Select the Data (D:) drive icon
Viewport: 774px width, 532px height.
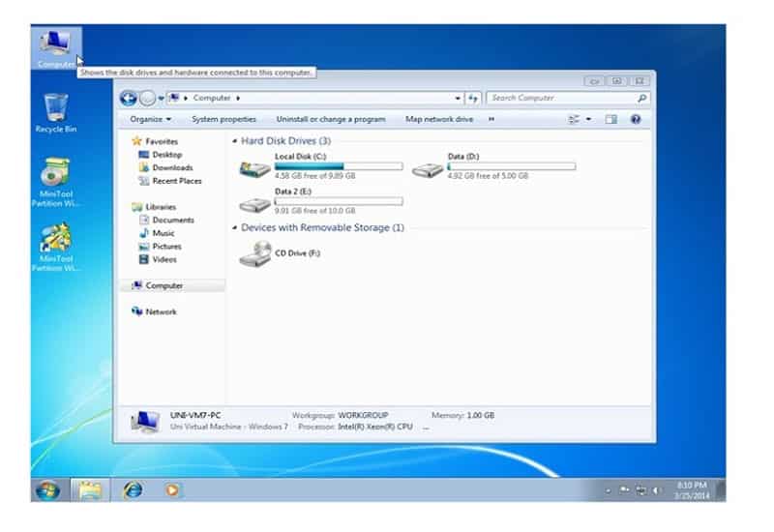(428, 170)
